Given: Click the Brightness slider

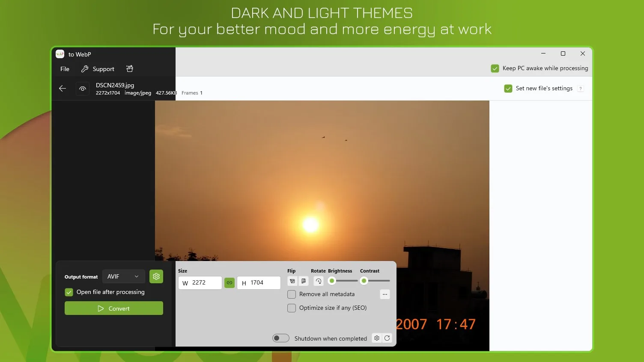Looking at the screenshot, I should coord(343,281).
